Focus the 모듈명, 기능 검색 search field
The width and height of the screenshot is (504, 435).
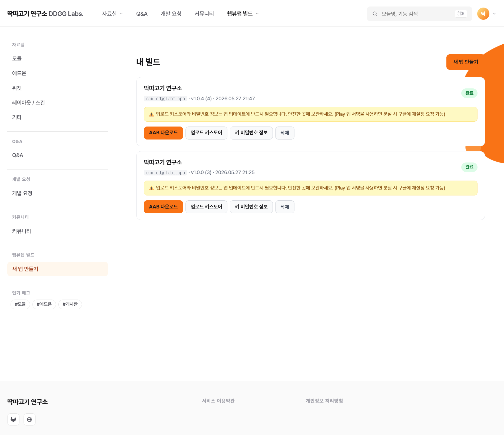click(x=420, y=14)
